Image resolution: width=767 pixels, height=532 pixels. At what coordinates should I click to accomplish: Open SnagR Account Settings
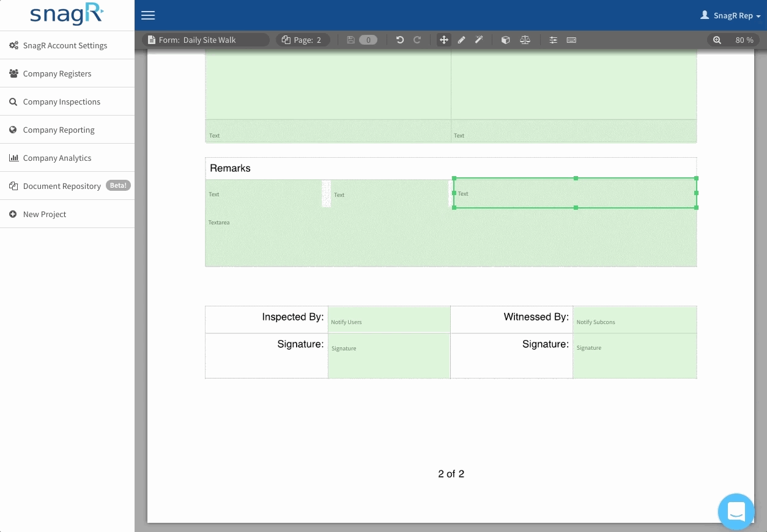tap(67, 45)
